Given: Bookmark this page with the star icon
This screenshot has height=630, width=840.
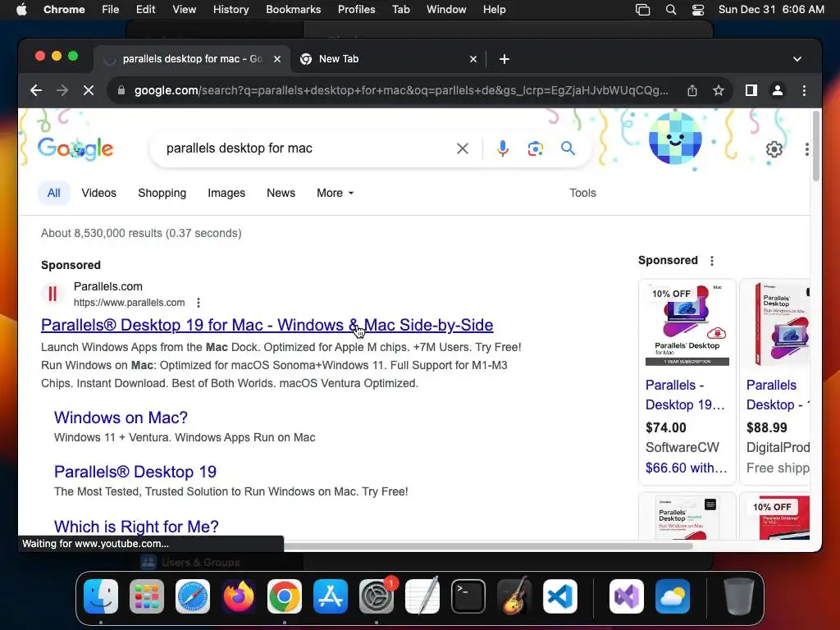Looking at the screenshot, I should (719, 90).
